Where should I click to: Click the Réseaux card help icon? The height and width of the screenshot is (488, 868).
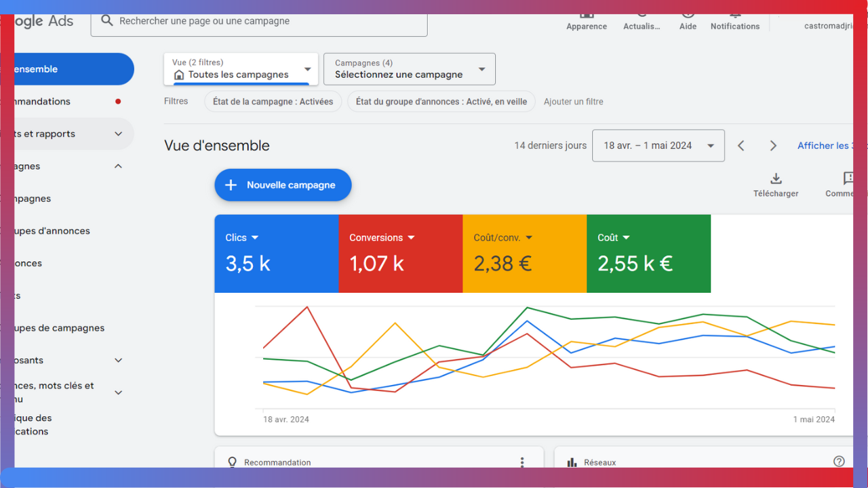click(839, 462)
